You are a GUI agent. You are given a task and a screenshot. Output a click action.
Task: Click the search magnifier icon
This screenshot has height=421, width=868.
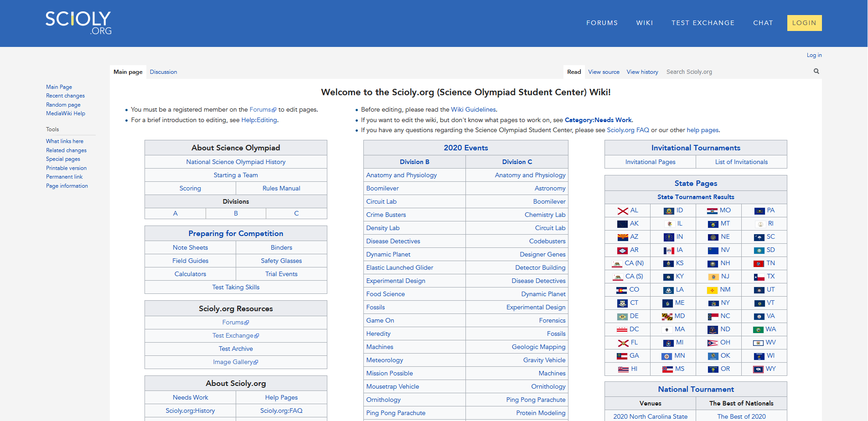(x=816, y=72)
